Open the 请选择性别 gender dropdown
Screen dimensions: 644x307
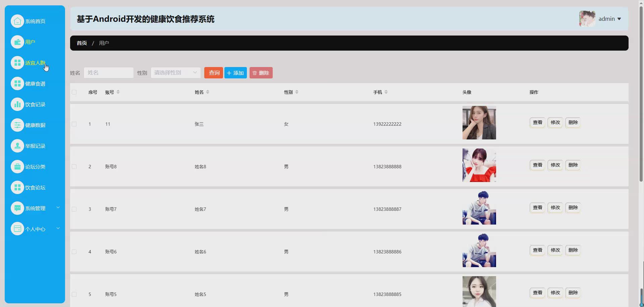point(176,73)
